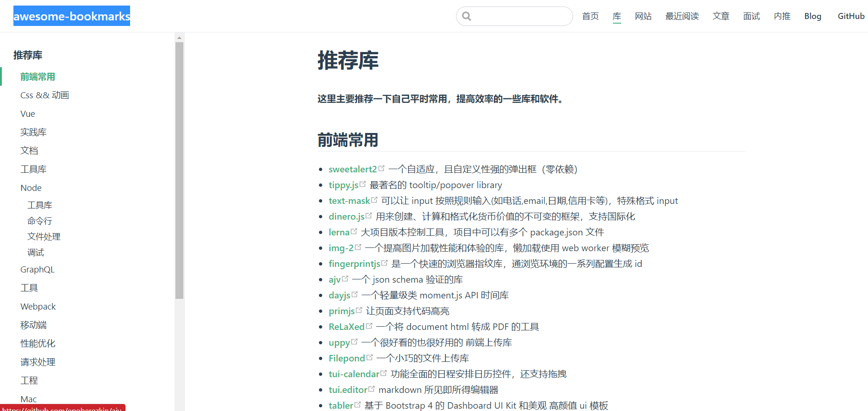
Task: Open the text-mask link
Action: point(350,201)
